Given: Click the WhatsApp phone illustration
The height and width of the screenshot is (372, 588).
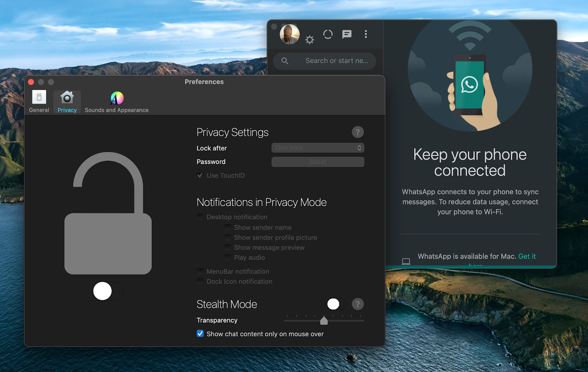Looking at the screenshot, I should [x=470, y=75].
